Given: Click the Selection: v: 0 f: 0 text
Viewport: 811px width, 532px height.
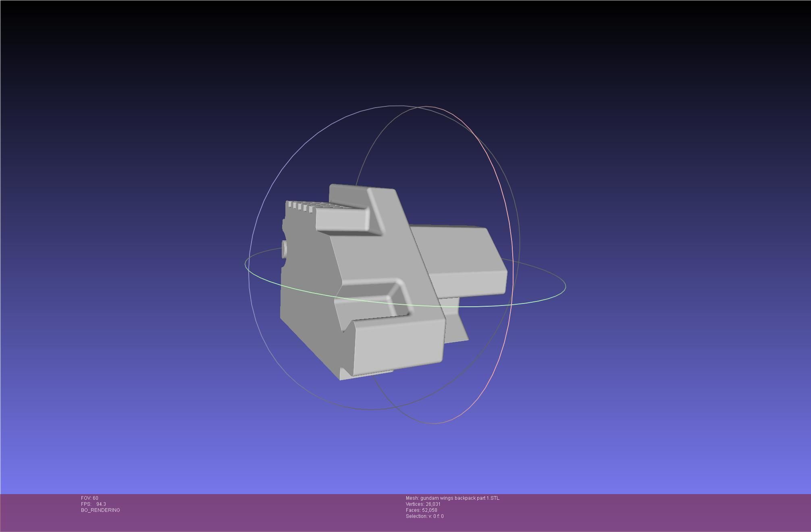Looking at the screenshot, I should [425, 516].
